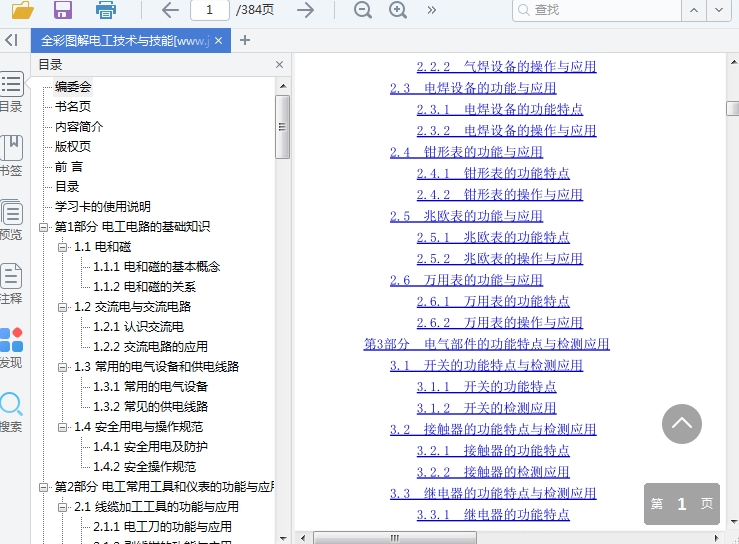Open the 目录 sidebar panel icon
The width and height of the screenshot is (739, 544).
(11, 92)
